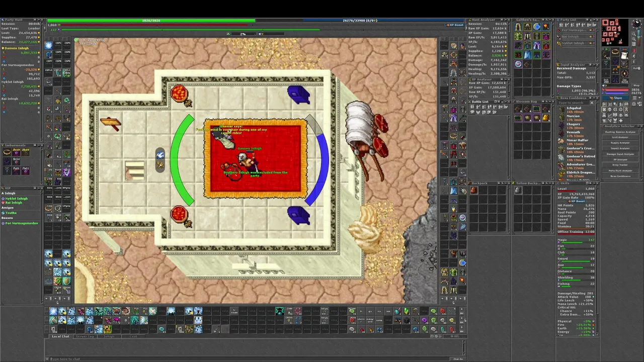Viewport: 644px width, 362px height.
Task: Toggle the speech-bubble NPC filter in Battle List
Action: point(472,112)
